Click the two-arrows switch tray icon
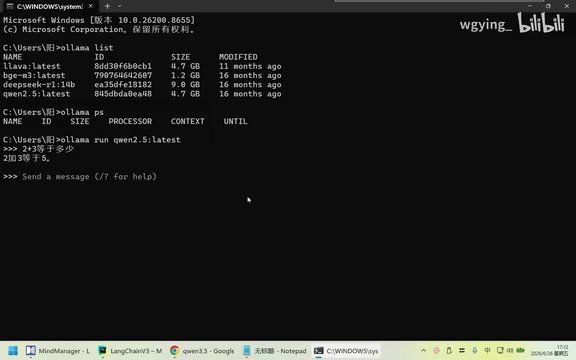Image resolution: width=576 pixels, height=360 pixels. 462,351
